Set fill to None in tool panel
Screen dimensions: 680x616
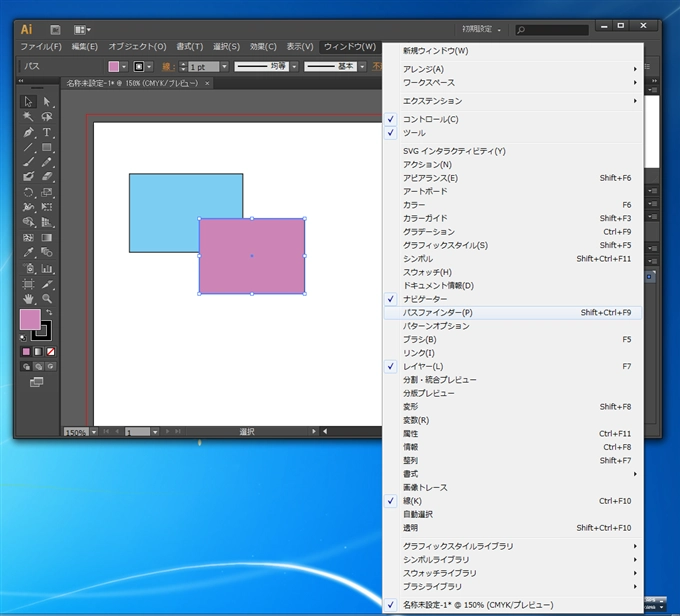point(51,352)
